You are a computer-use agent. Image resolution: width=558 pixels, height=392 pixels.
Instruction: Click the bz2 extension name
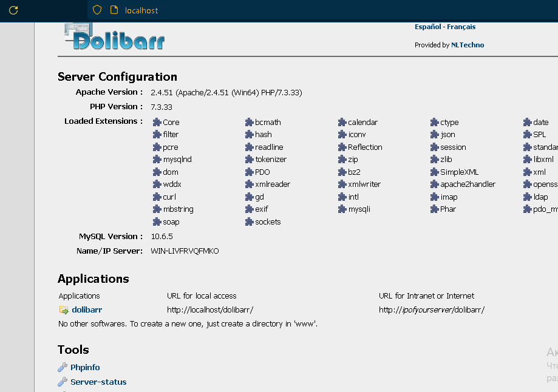pos(354,172)
